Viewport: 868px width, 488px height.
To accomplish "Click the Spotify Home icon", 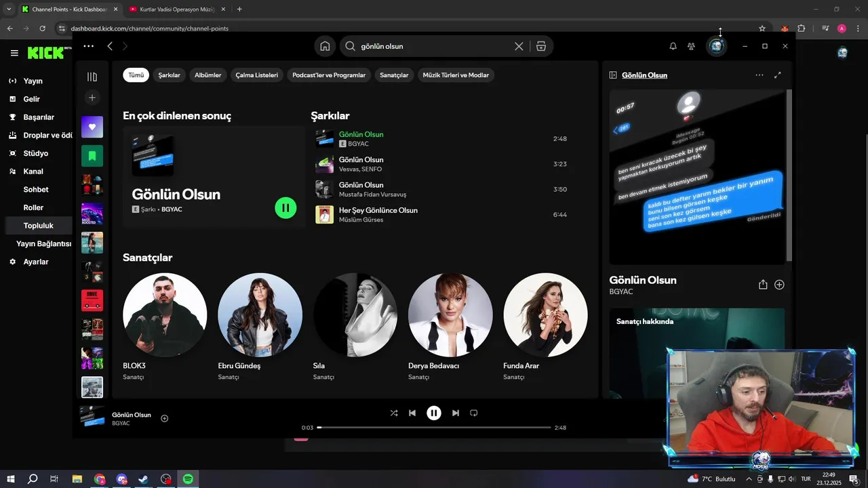I will coord(325,46).
